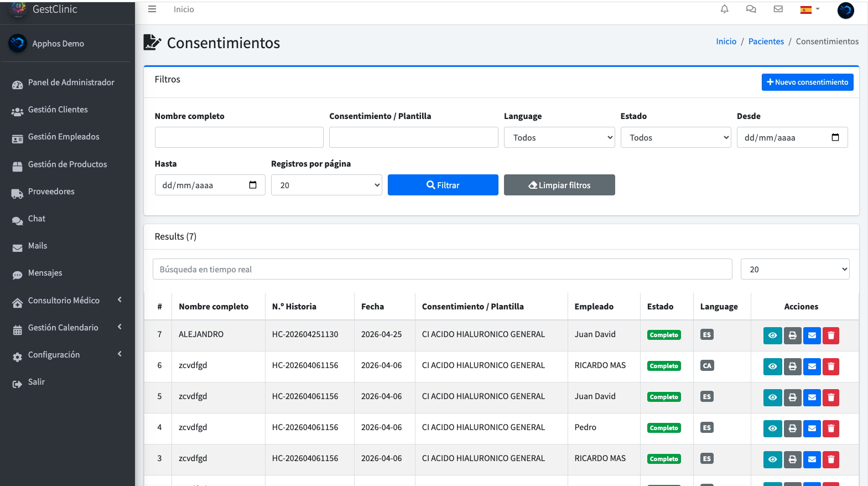Delete consent in row 5
The height and width of the screenshot is (486, 868).
click(831, 397)
